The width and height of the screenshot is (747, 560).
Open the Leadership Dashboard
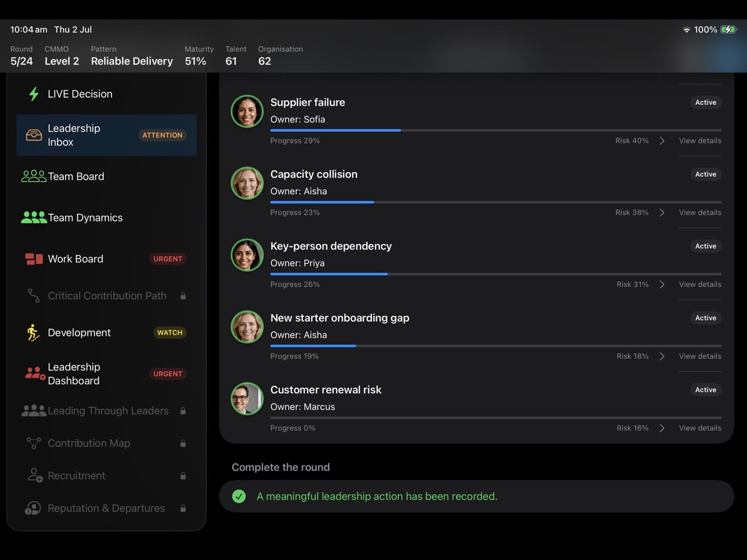click(107, 373)
